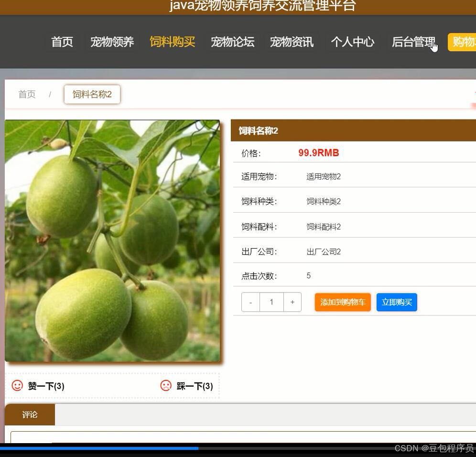Increase quantity with the plus button

click(x=292, y=302)
